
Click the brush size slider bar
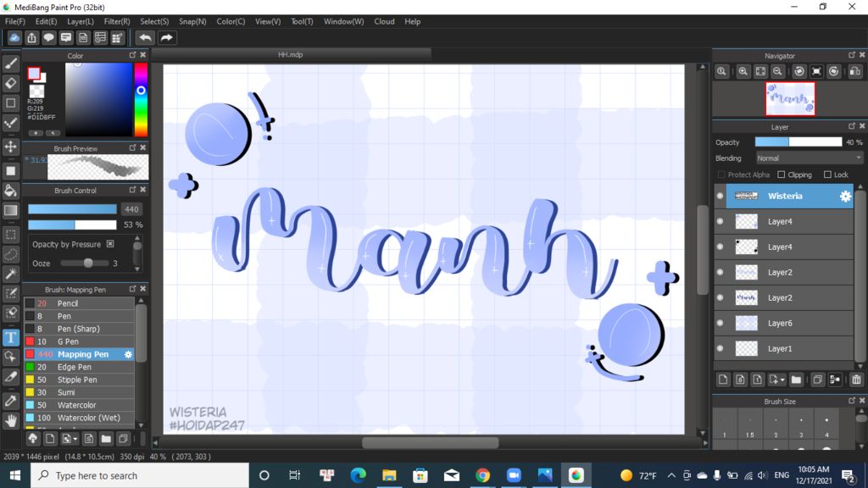coord(72,209)
